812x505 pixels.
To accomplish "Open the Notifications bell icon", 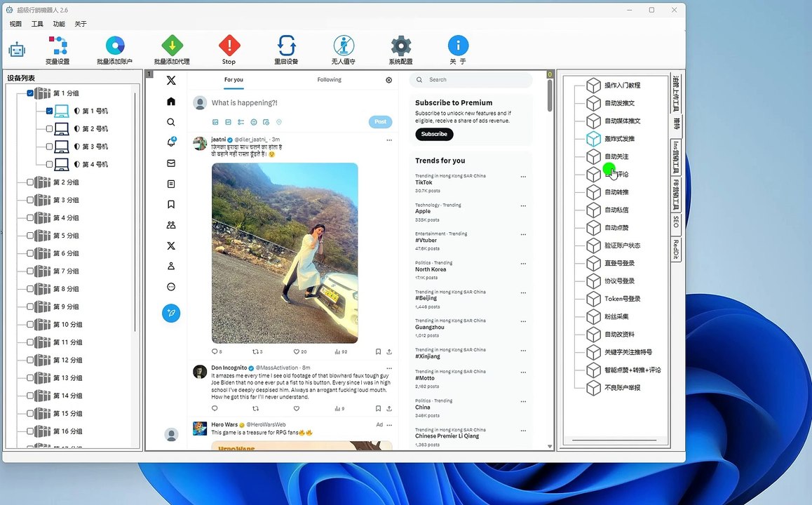I will (171, 142).
